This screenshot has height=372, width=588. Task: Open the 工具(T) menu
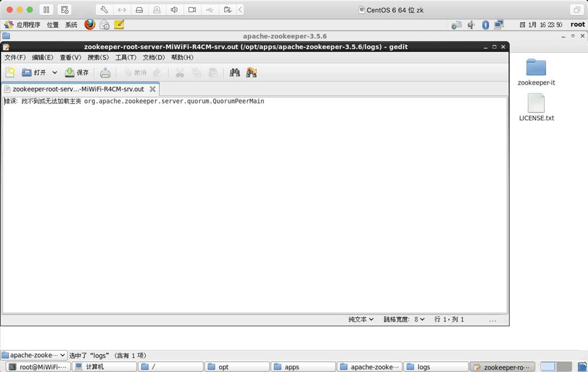pyautogui.click(x=126, y=57)
